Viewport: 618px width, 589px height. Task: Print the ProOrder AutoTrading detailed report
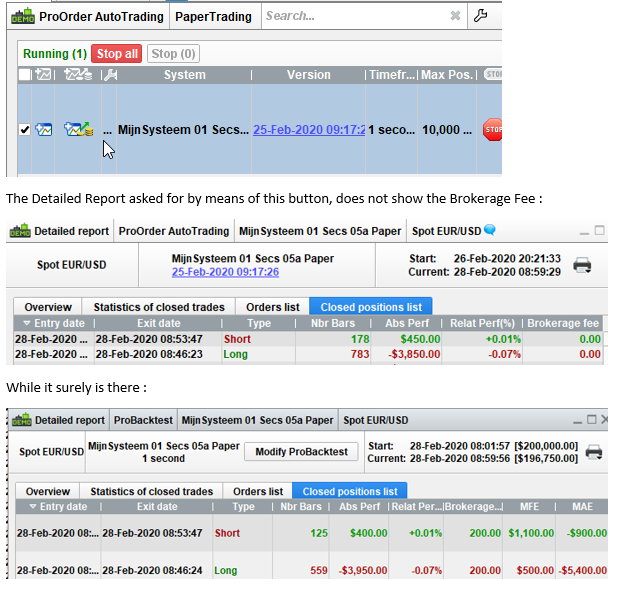(x=582, y=265)
